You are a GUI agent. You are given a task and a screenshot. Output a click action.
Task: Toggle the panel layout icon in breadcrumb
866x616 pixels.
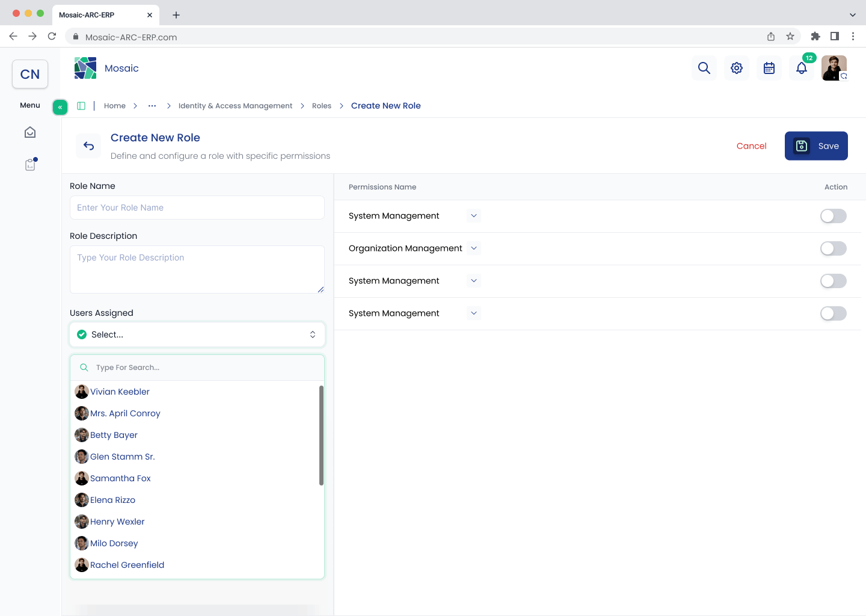coord(81,106)
